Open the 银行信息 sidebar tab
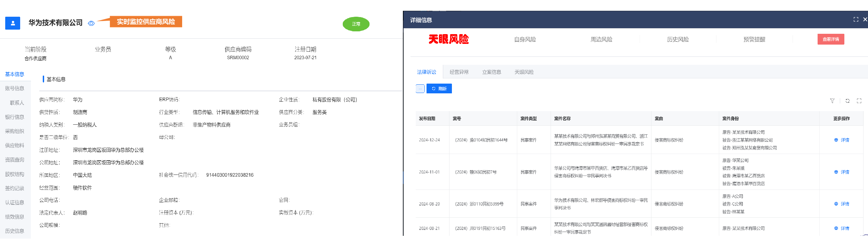The height and width of the screenshot is (240, 868). point(15,117)
